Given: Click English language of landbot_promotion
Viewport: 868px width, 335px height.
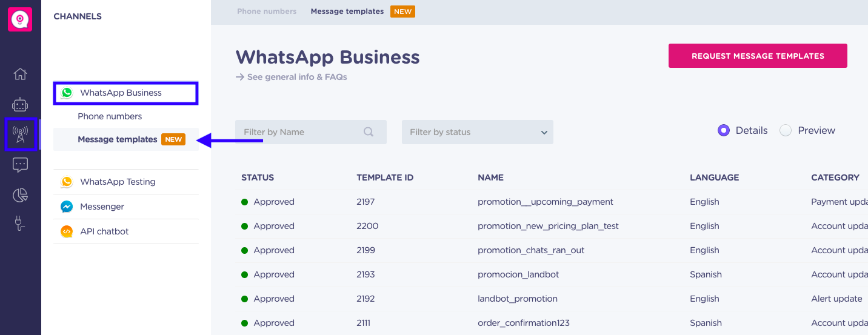Looking at the screenshot, I should coord(704,299).
